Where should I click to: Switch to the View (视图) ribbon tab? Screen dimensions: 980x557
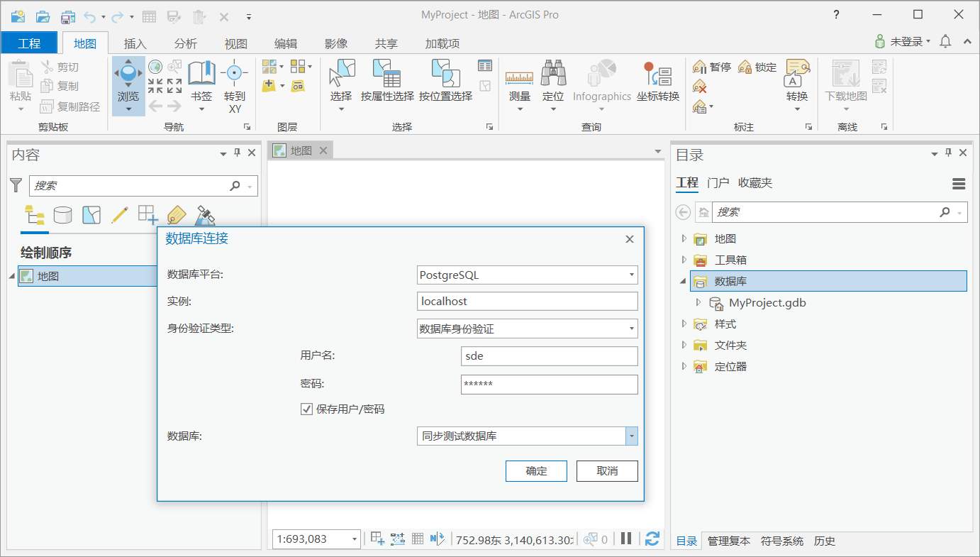pyautogui.click(x=235, y=43)
